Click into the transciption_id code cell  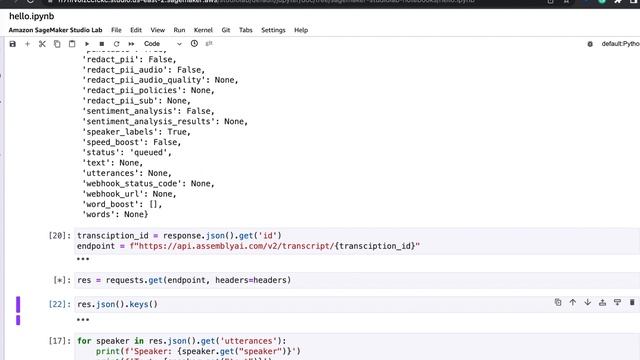click(x=357, y=241)
